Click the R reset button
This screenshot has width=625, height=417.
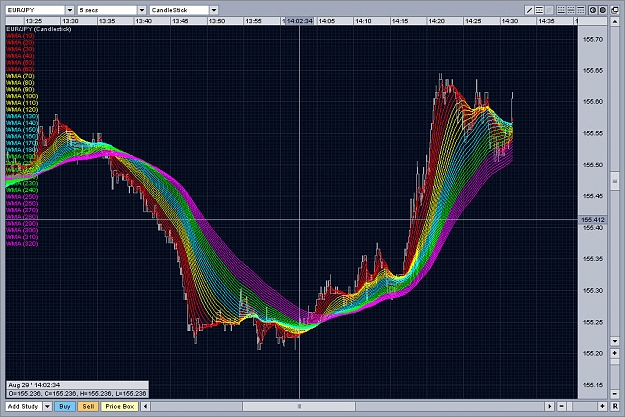point(615,406)
